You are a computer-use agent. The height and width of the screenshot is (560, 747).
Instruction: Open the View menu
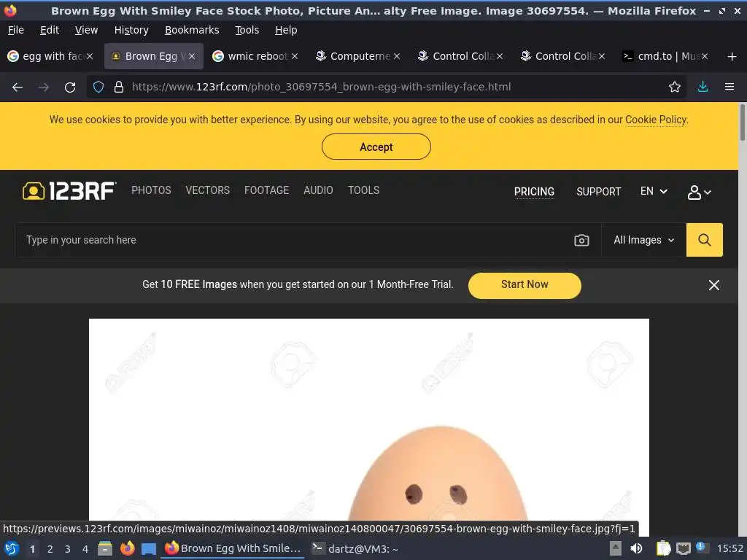tap(86, 30)
